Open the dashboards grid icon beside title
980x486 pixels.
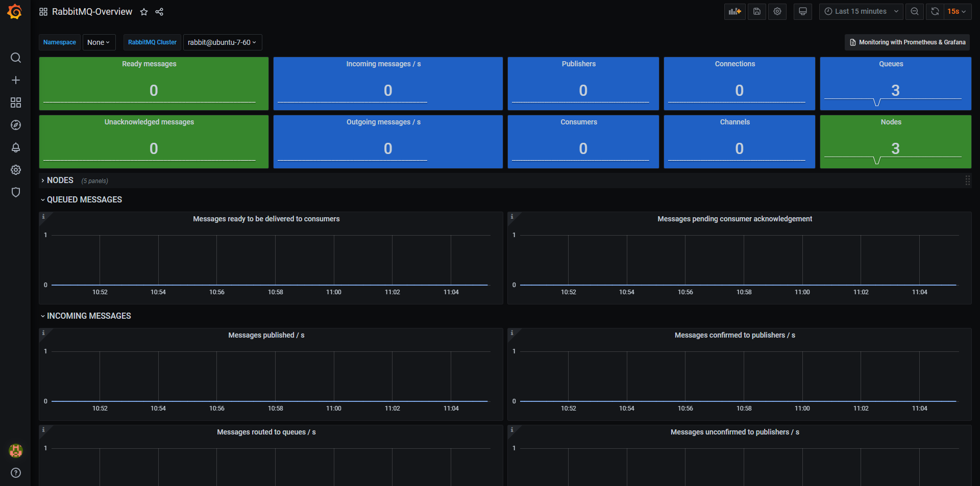coord(43,12)
